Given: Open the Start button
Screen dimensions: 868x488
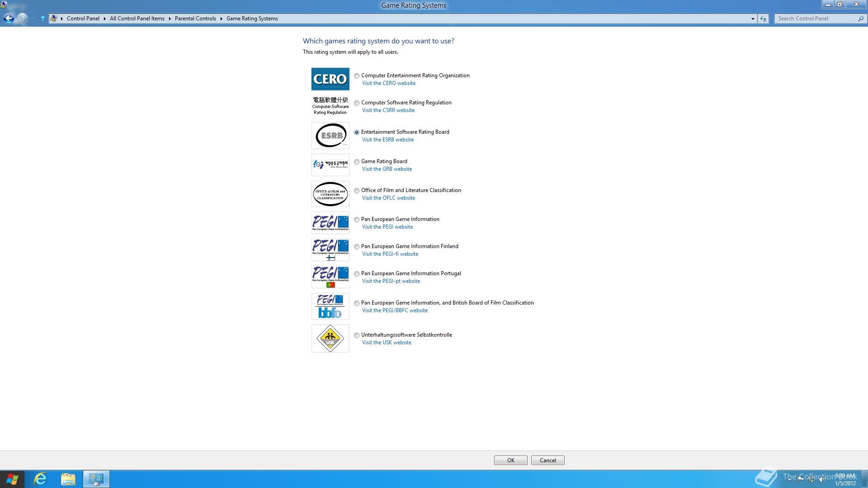Looking at the screenshot, I should 12,479.
